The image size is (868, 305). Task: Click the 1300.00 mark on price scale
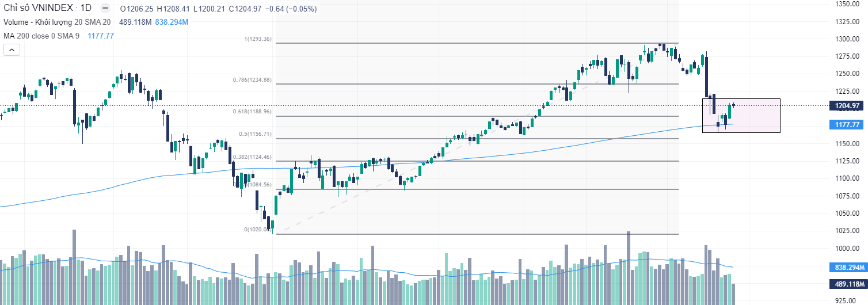847,39
